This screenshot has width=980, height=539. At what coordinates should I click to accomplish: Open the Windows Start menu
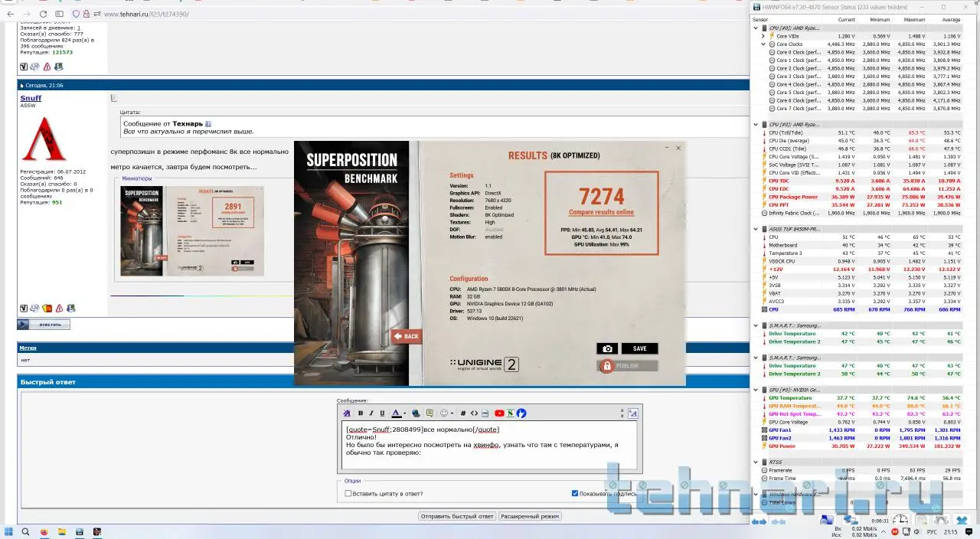click(x=9, y=531)
